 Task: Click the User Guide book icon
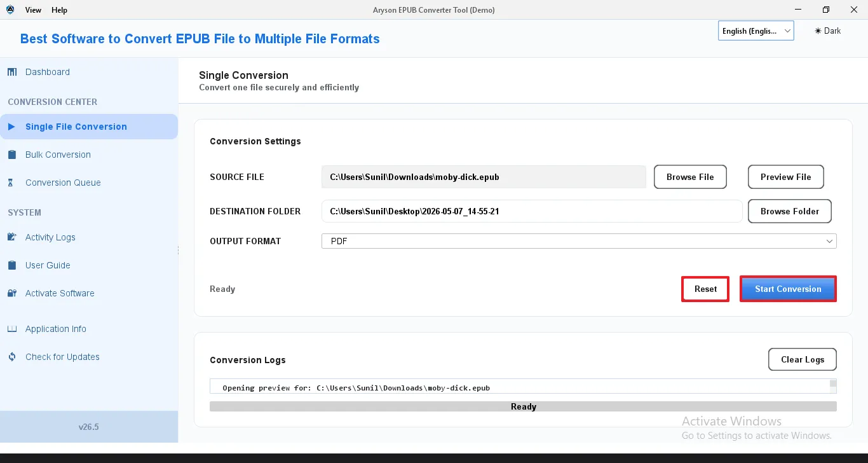[x=12, y=265]
